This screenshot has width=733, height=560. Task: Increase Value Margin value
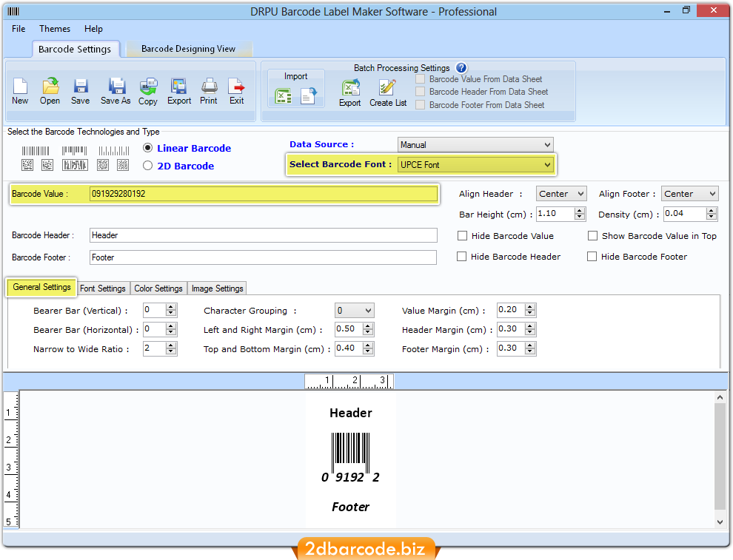529,307
